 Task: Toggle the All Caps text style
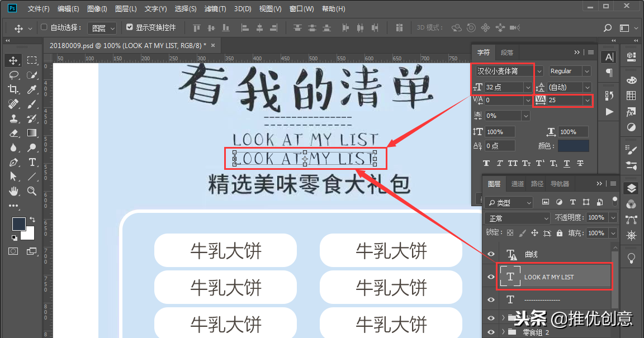coord(513,164)
